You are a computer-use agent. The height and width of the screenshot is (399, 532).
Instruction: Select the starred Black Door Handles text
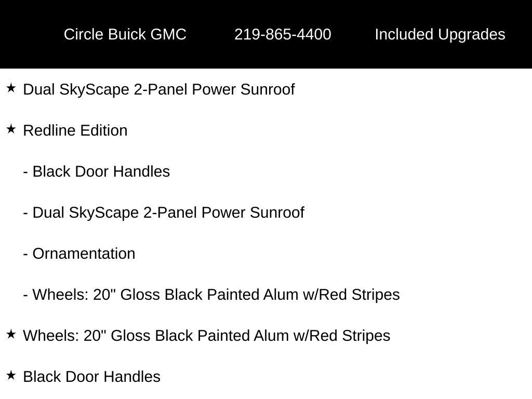coord(91,377)
